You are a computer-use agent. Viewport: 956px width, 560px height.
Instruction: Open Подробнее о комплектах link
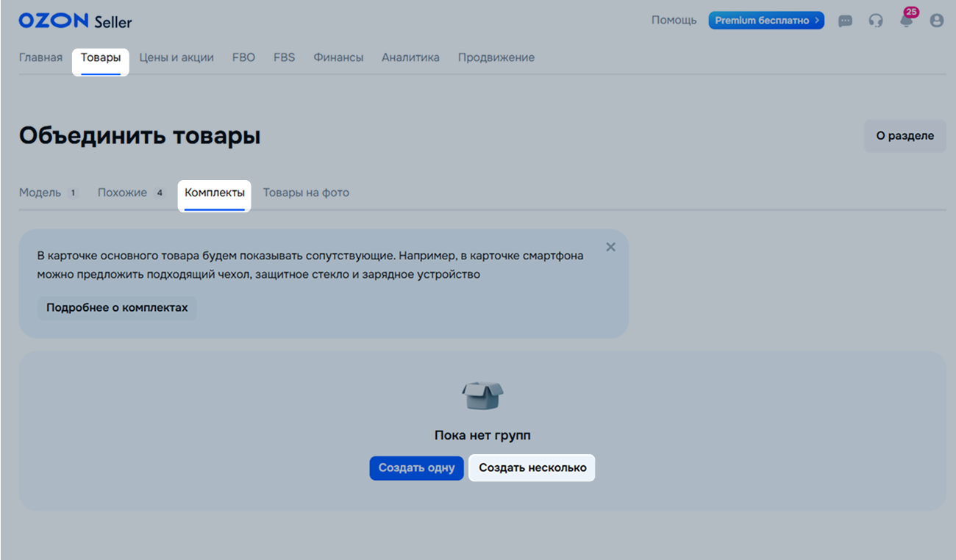pos(117,308)
